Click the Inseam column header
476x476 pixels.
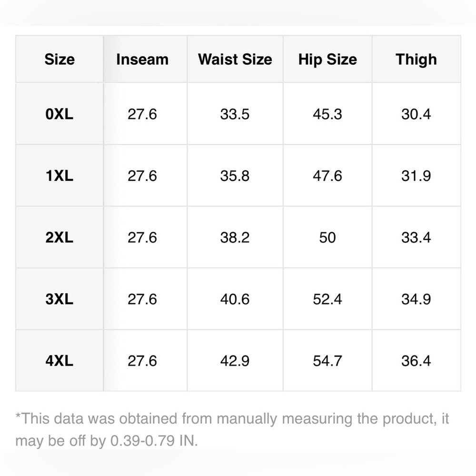pos(142,59)
